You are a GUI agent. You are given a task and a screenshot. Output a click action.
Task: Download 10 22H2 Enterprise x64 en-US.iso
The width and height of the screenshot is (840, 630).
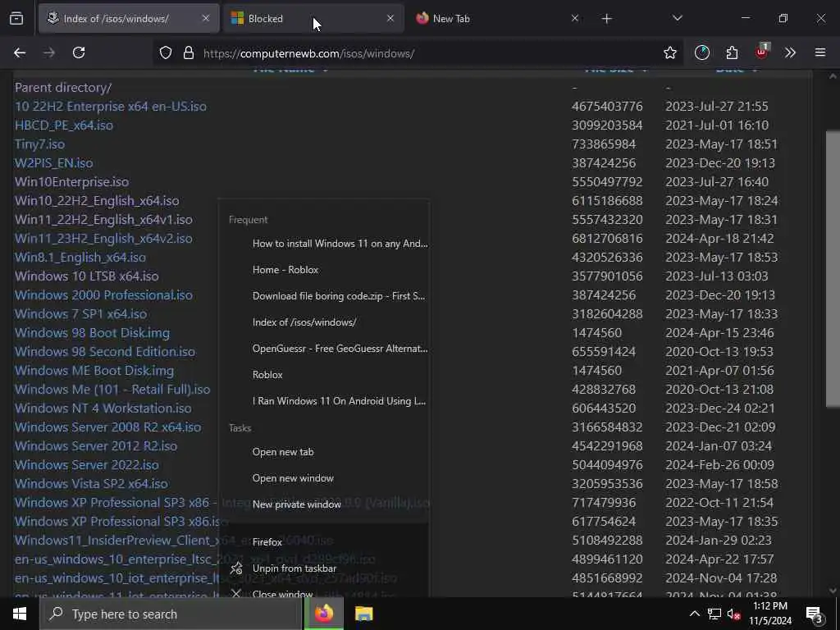pyautogui.click(x=111, y=106)
